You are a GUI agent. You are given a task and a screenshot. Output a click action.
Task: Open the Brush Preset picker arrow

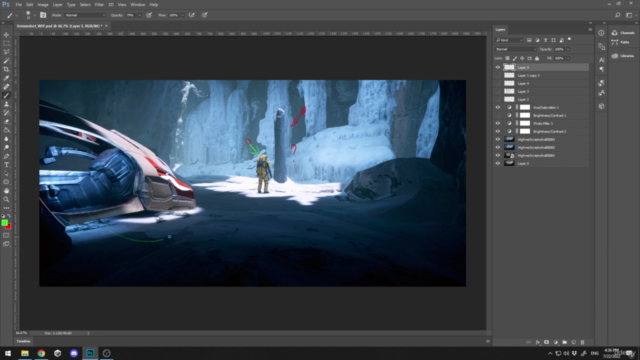[x=34, y=15]
